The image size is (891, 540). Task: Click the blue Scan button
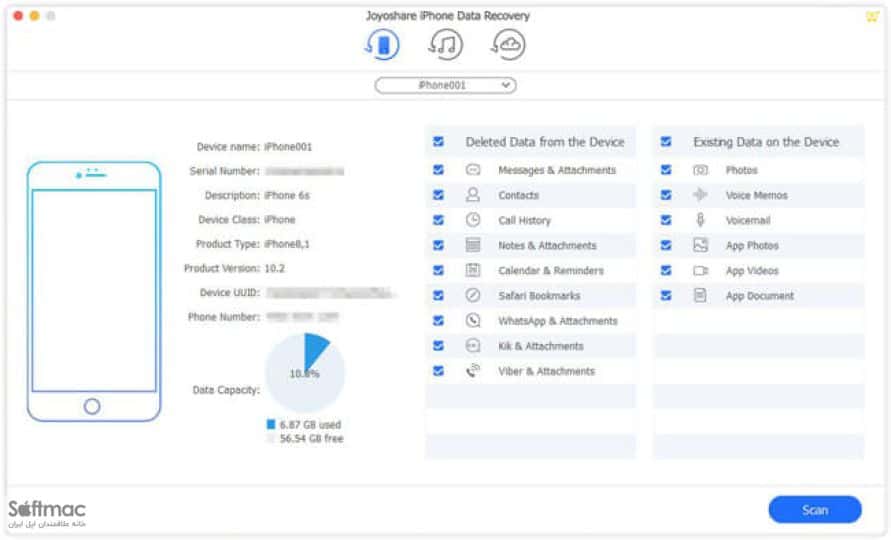pos(815,510)
